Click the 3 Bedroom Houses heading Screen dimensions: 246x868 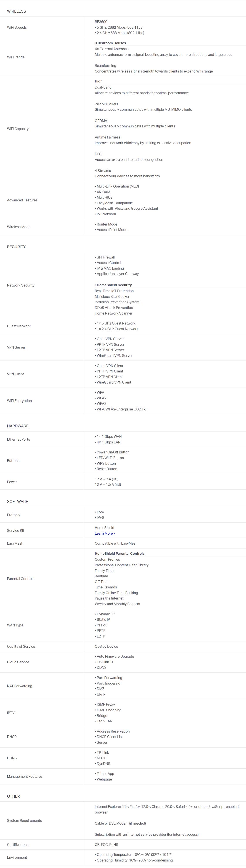point(110,43)
